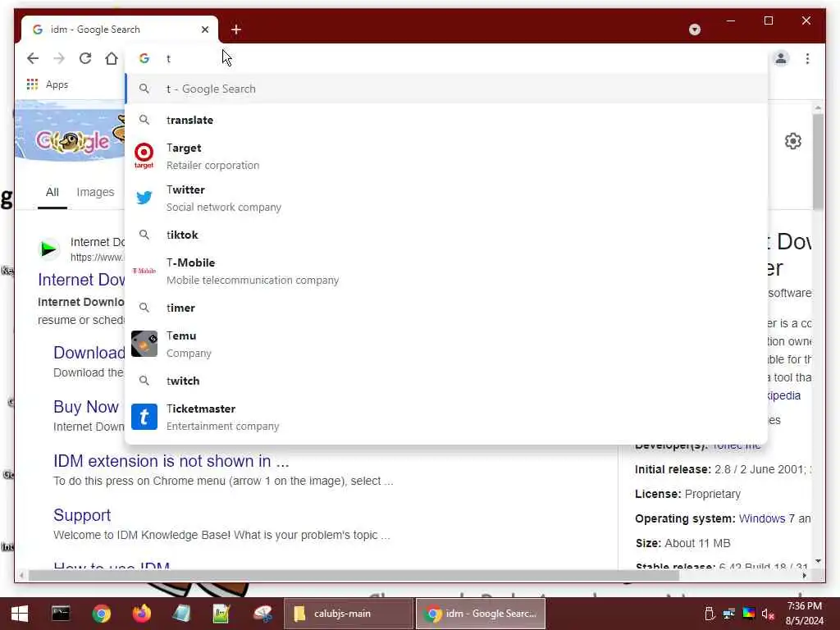Click the page vertical scrollbar thumb
Screen dimensions: 840x630
point(818,162)
